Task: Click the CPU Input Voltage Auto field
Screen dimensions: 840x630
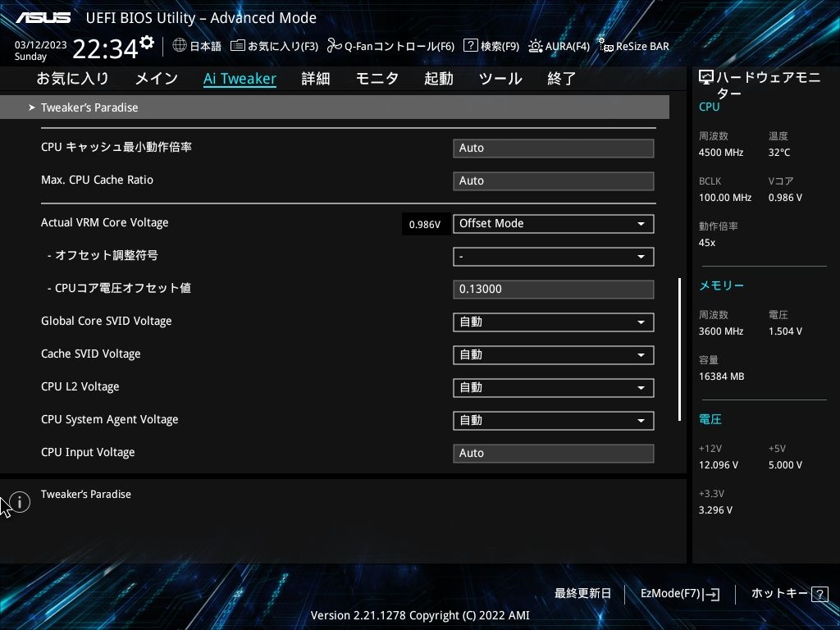Action: point(554,453)
